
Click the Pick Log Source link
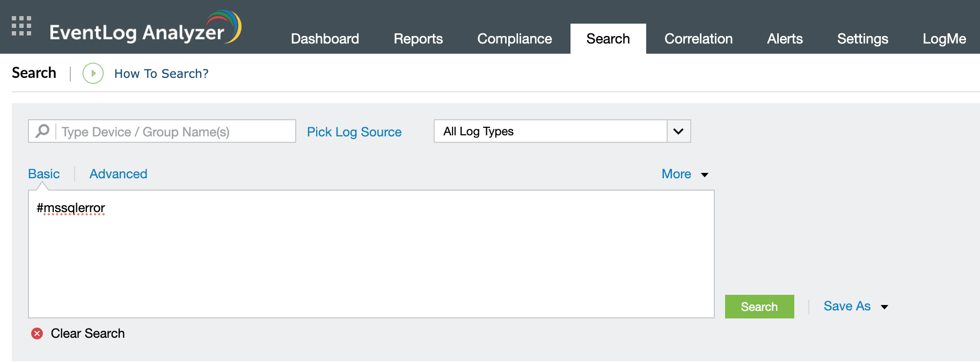point(354,132)
